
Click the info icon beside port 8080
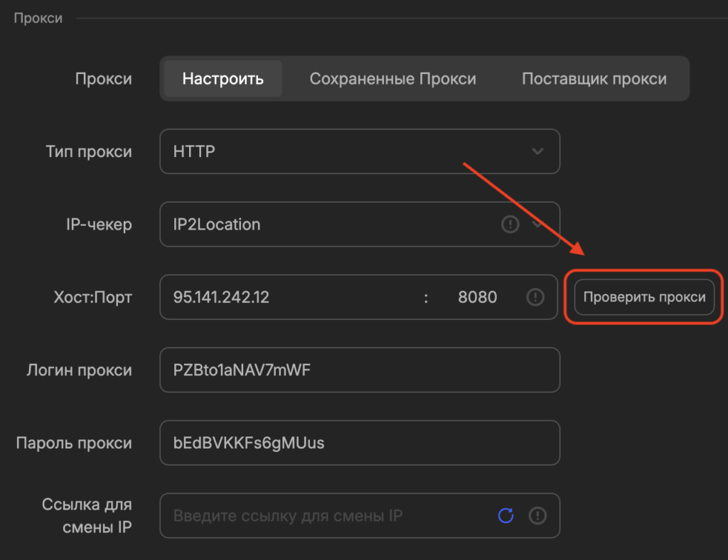click(x=535, y=297)
